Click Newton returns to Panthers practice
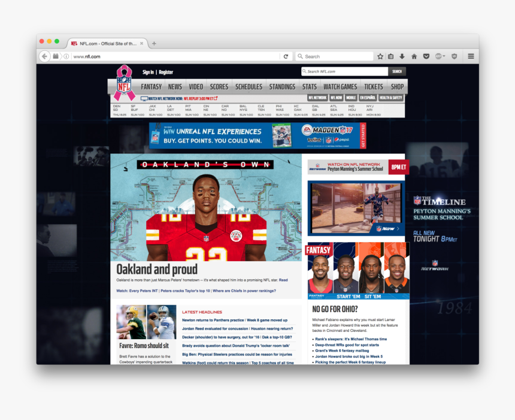Image resolution: width=515 pixels, height=420 pixels. coord(213,320)
